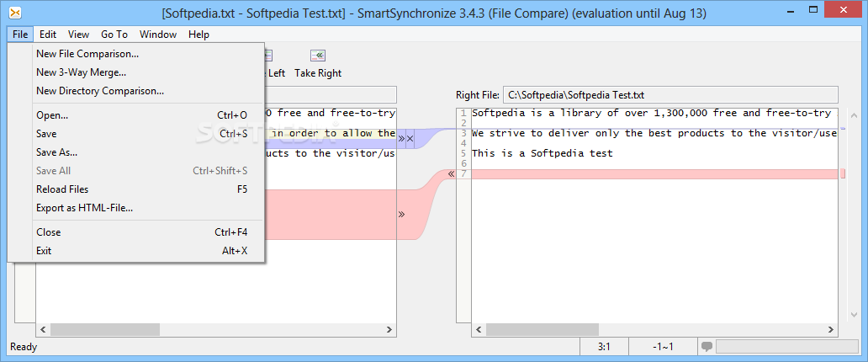This screenshot has height=362, width=868.
Task: Push red block right with » gutter arrow
Action: pos(401,214)
